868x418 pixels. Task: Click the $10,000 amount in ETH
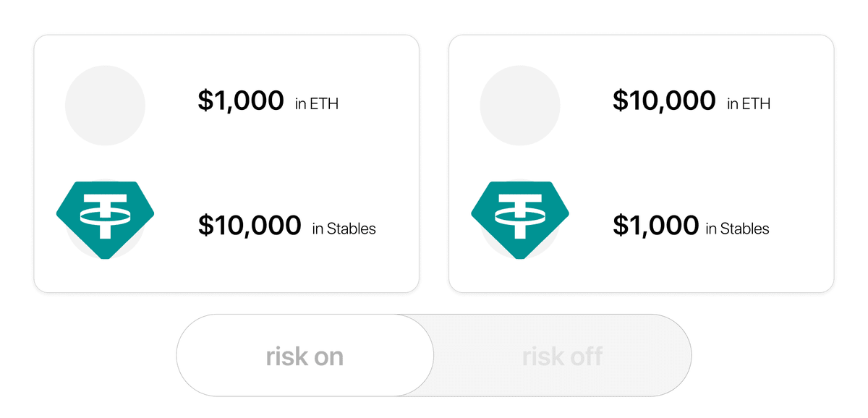(664, 101)
